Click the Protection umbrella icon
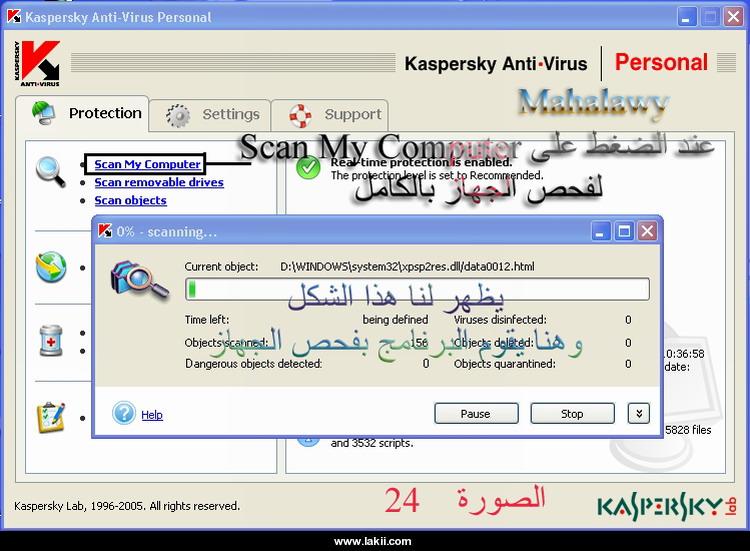750x551 pixels. pos(44,113)
